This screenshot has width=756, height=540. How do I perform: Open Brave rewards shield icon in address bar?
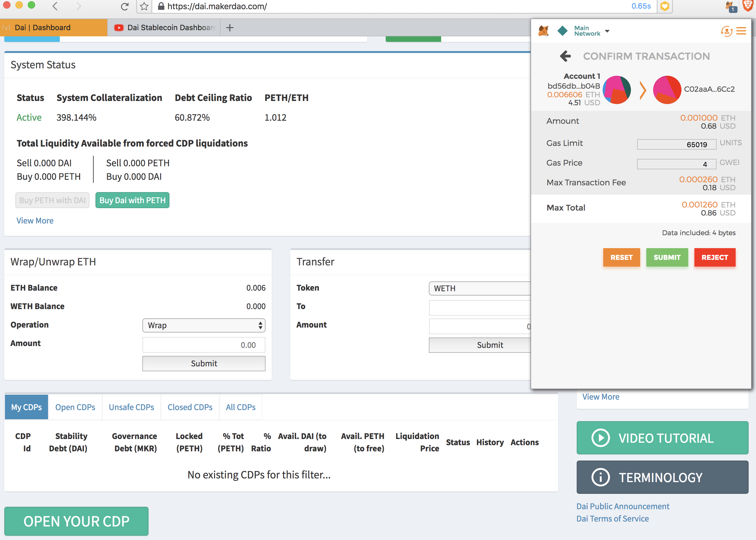coord(665,6)
